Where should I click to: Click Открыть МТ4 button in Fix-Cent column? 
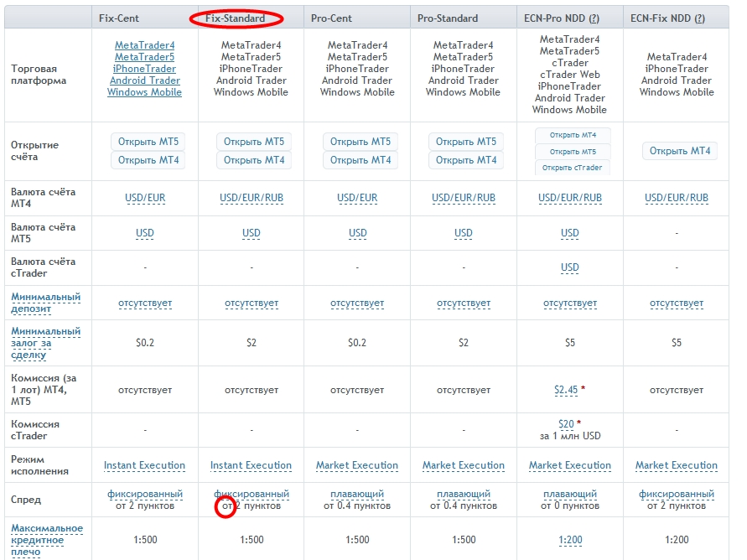(x=148, y=160)
